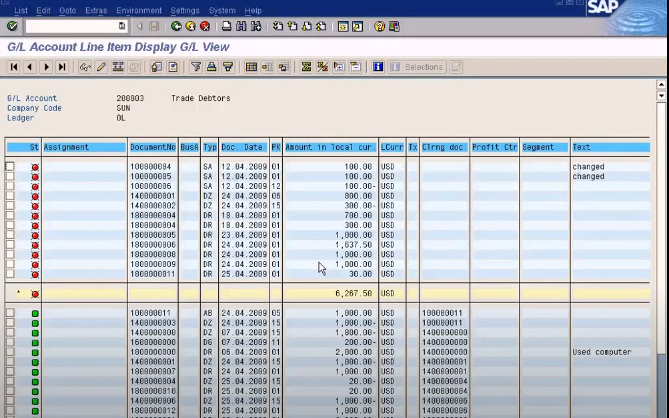
Task: Jump to the first item icon
Action: coord(14,67)
